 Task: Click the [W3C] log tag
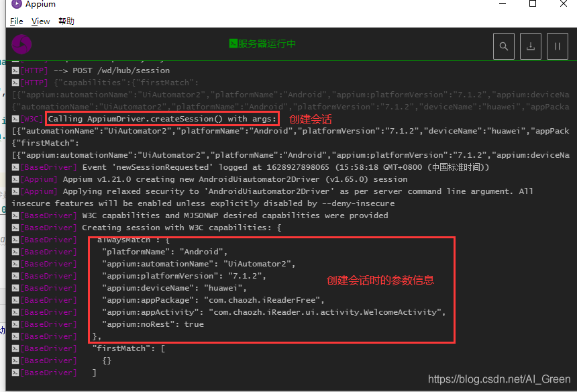(x=32, y=119)
